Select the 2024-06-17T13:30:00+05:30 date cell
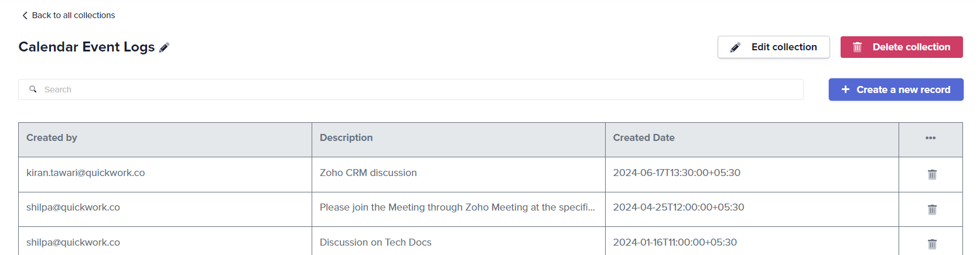980x255 pixels. [x=677, y=173]
